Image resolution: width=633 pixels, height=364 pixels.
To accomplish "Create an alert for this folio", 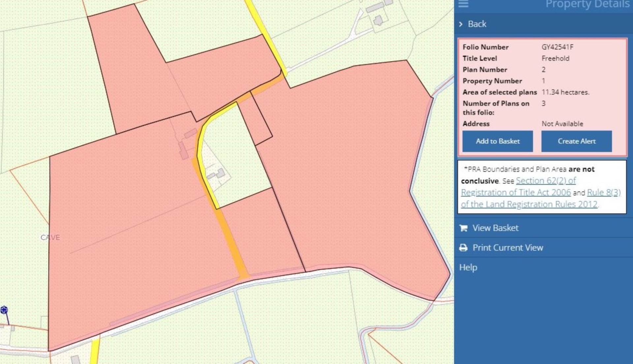I will [576, 141].
